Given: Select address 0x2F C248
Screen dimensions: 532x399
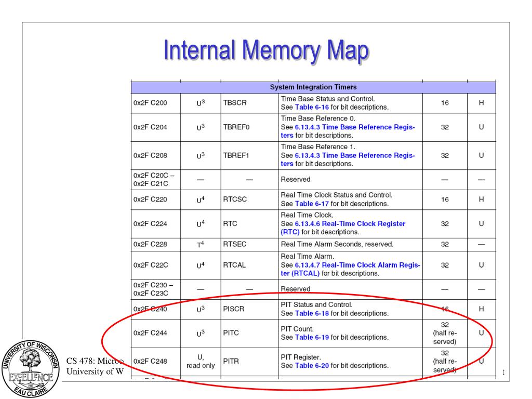Looking at the screenshot, I should (150, 362).
